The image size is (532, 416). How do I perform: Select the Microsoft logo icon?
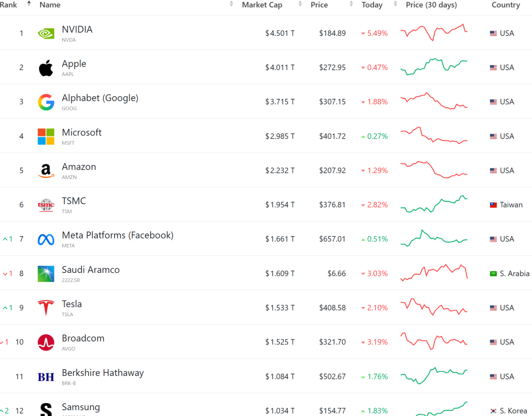coord(46,136)
